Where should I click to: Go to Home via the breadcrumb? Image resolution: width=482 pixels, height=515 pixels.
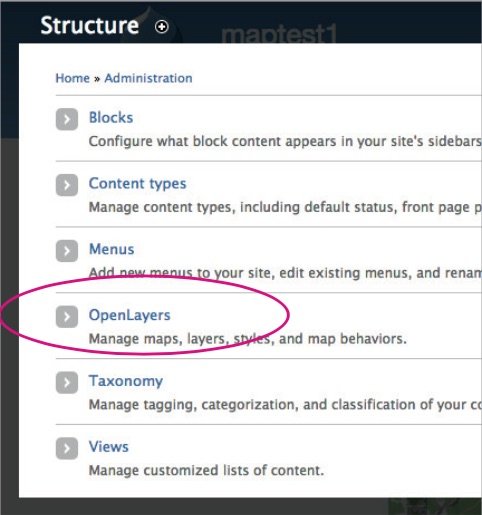tap(73, 78)
